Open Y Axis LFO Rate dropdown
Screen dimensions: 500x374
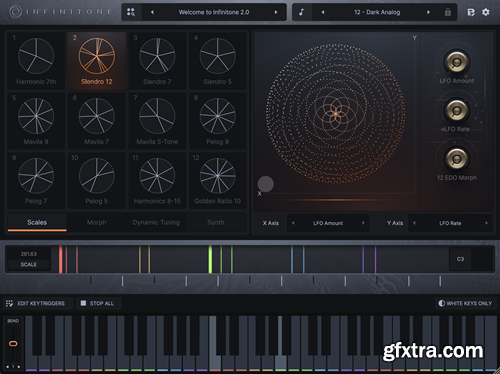click(450, 223)
